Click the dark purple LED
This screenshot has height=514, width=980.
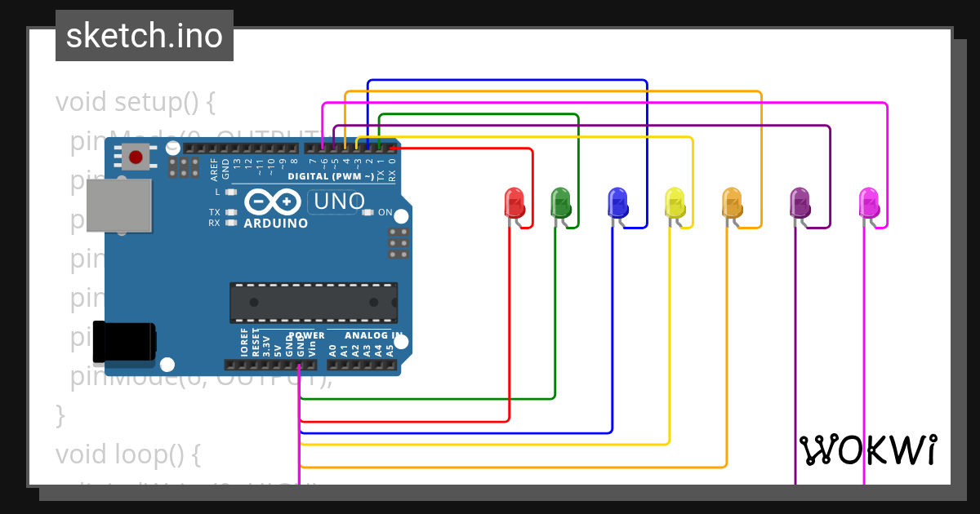[x=800, y=202]
